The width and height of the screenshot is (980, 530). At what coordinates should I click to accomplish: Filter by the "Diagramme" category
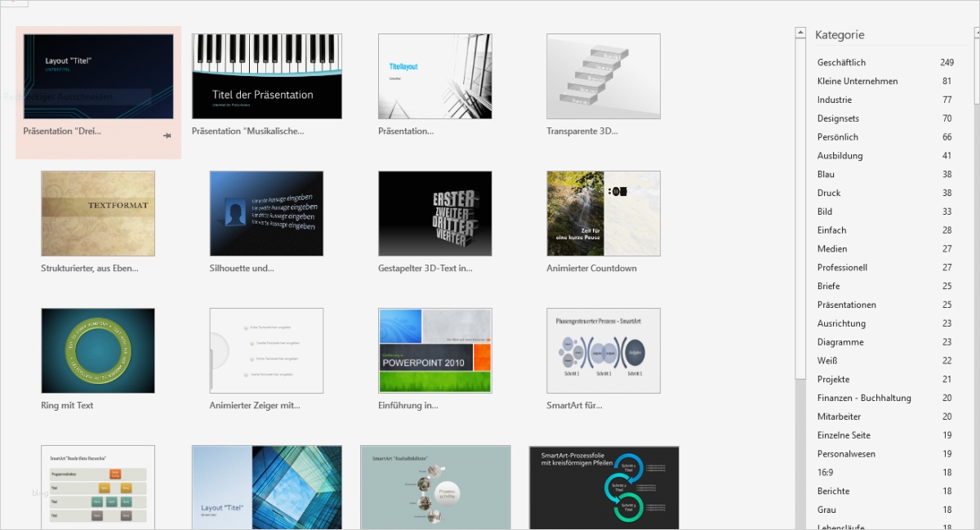840,341
